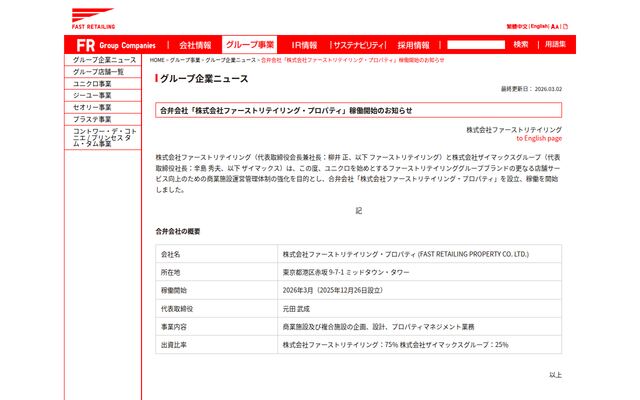
Task: Click the 元田 武成 name cell
Action: tap(420, 309)
